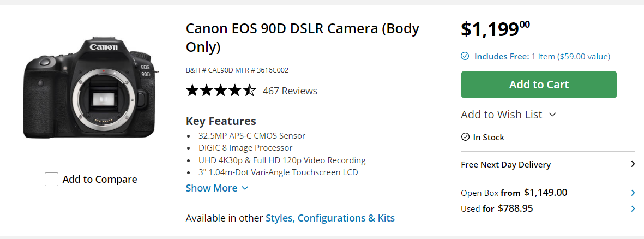Click the Free Next Day Delivery arrow
This screenshot has height=239, width=644.
click(633, 165)
